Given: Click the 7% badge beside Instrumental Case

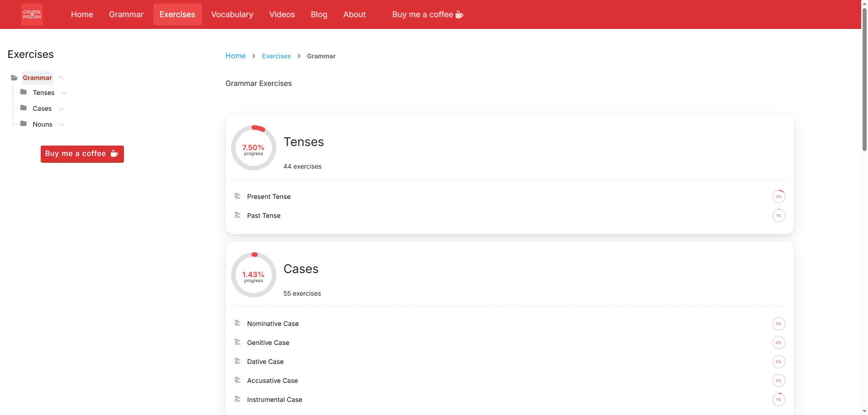Looking at the screenshot, I should tap(778, 399).
